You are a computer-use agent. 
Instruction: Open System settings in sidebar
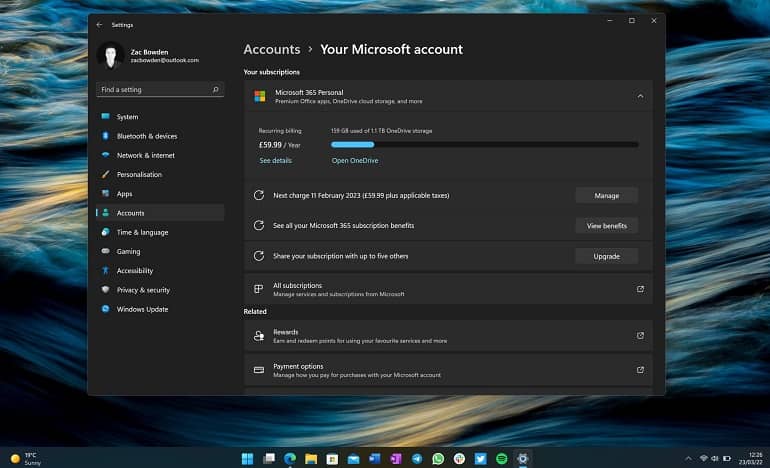(160, 117)
